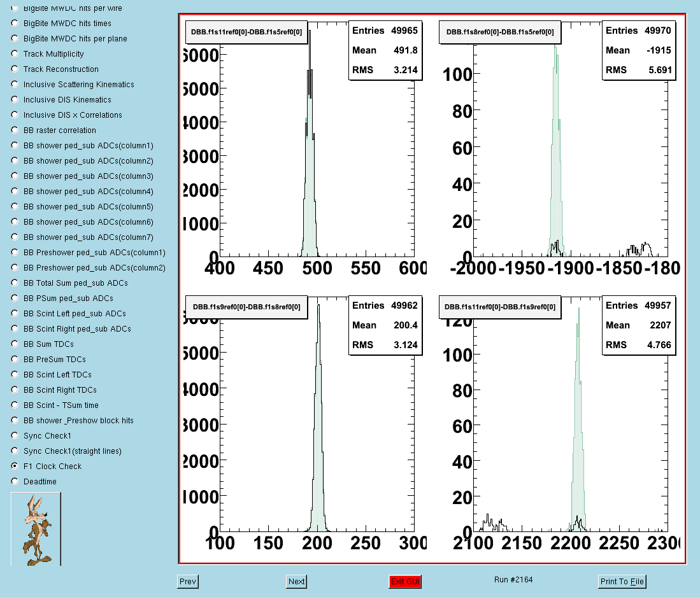Click title DBB.f1s11ref0[0]-DBB.f1s5ref0[0]
Viewport: 700px width, 597px height.
[246, 32]
